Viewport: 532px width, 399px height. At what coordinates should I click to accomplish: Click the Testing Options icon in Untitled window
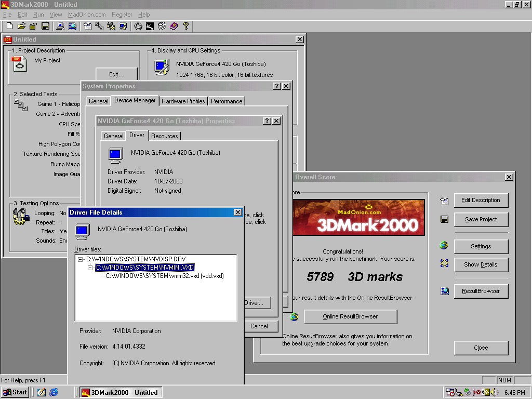coord(21,217)
